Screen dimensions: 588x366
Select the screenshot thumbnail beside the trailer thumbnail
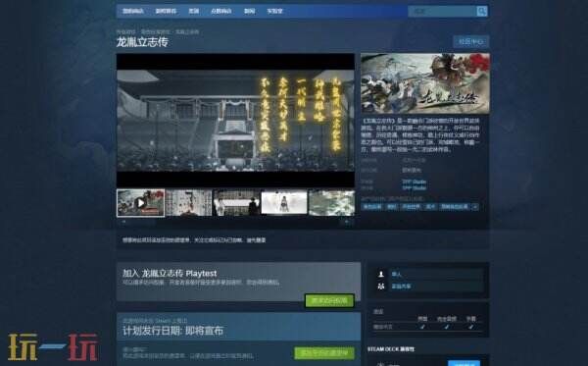coord(188,203)
